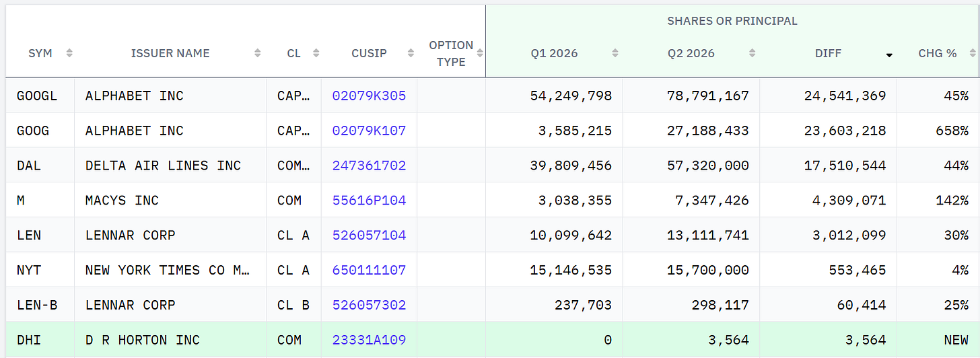The height and width of the screenshot is (358, 980).
Task: Toggle DIFF descending sort arrow
Action: coord(889,55)
